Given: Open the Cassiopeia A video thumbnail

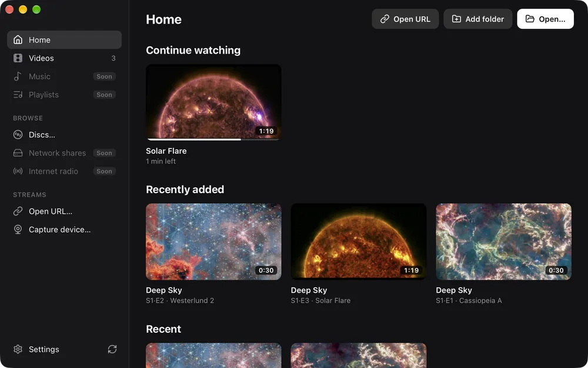Looking at the screenshot, I should (x=504, y=242).
